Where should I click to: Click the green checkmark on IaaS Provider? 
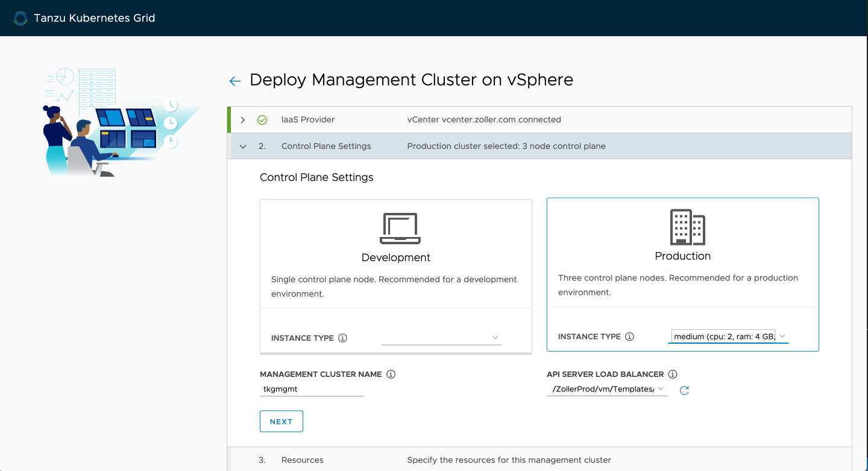(x=262, y=120)
